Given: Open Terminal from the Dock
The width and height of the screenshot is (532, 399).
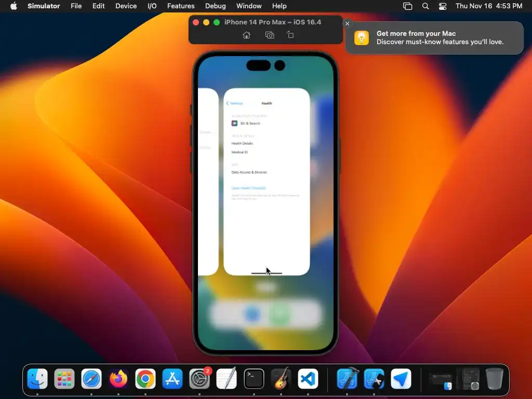Looking at the screenshot, I should point(254,379).
